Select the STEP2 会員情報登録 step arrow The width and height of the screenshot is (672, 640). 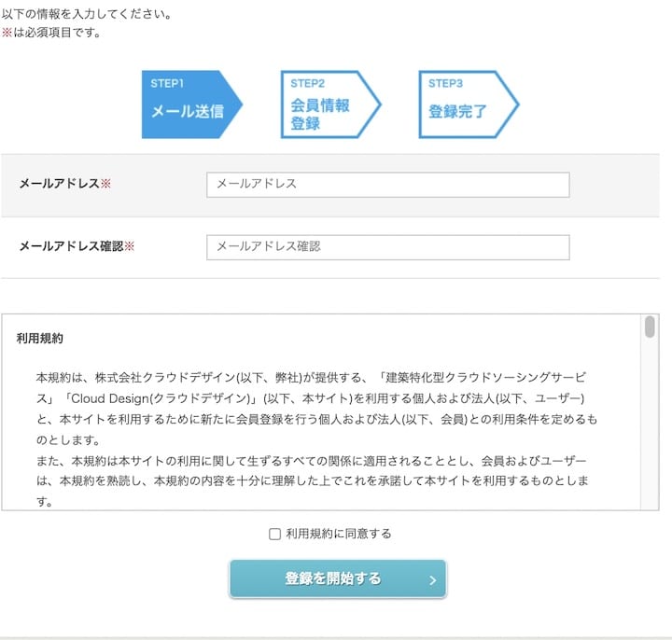[327, 104]
